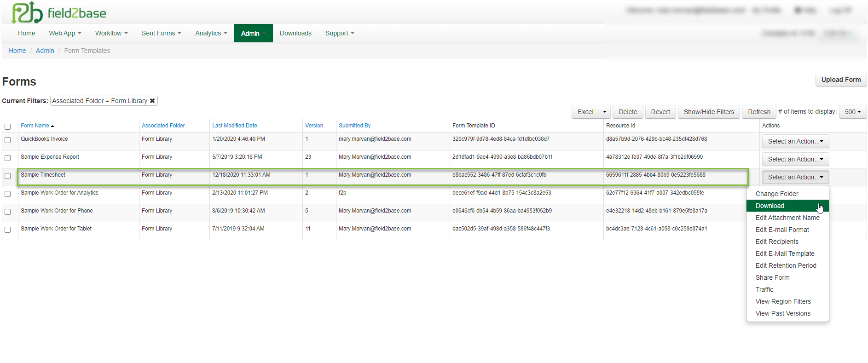Follow the Admin breadcrumb link

(x=45, y=51)
